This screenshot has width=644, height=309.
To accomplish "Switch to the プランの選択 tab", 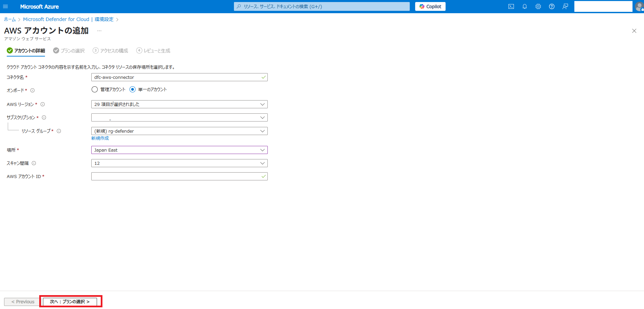I will [69, 51].
